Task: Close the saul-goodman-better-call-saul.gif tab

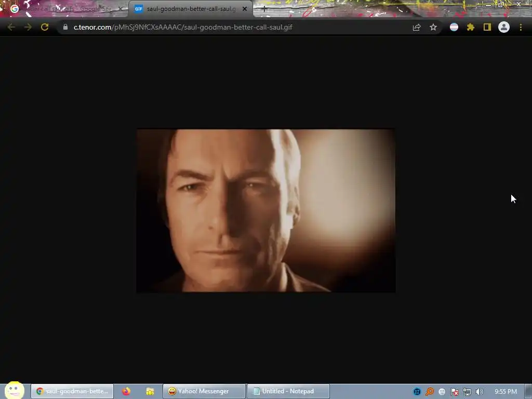Action: tap(245, 9)
